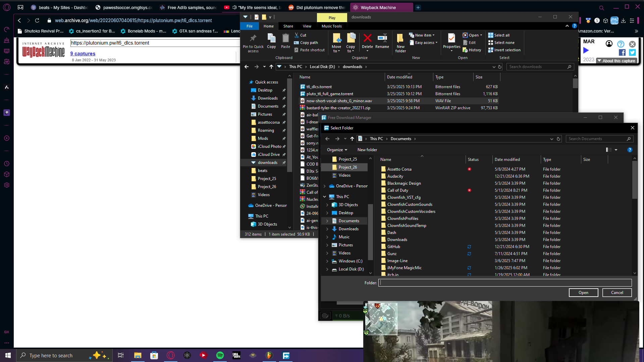644x362 pixels.
Task: Open Properties from the Explorer ribbon
Action: [451, 42]
